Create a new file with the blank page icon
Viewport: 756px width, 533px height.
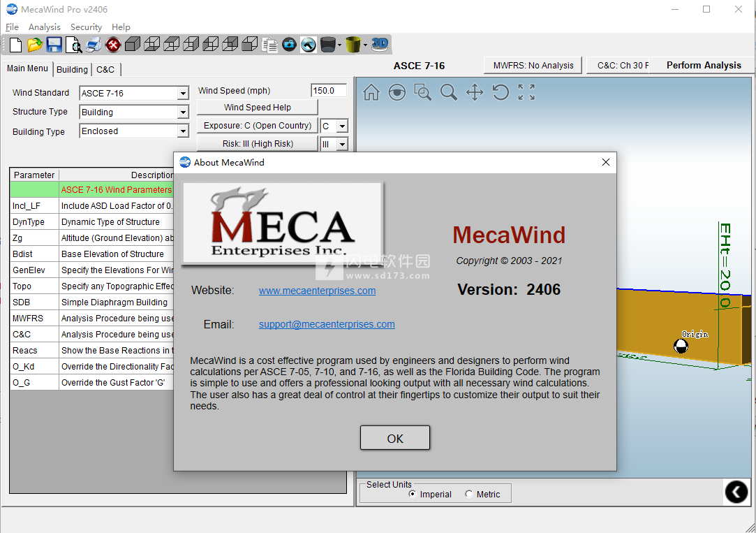coord(15,45)
